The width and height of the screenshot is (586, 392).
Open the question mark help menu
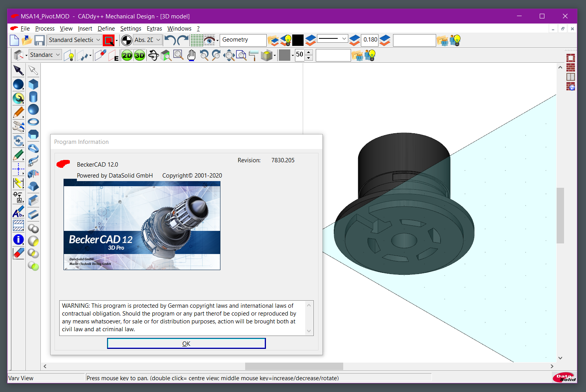click(198, 29)
